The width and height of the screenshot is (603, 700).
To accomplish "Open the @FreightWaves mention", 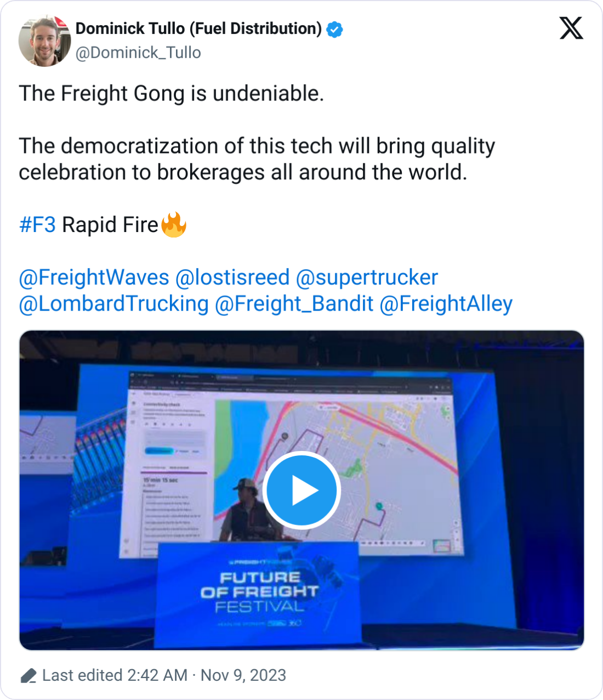I will pyautogui.click(x=94, y=278).
